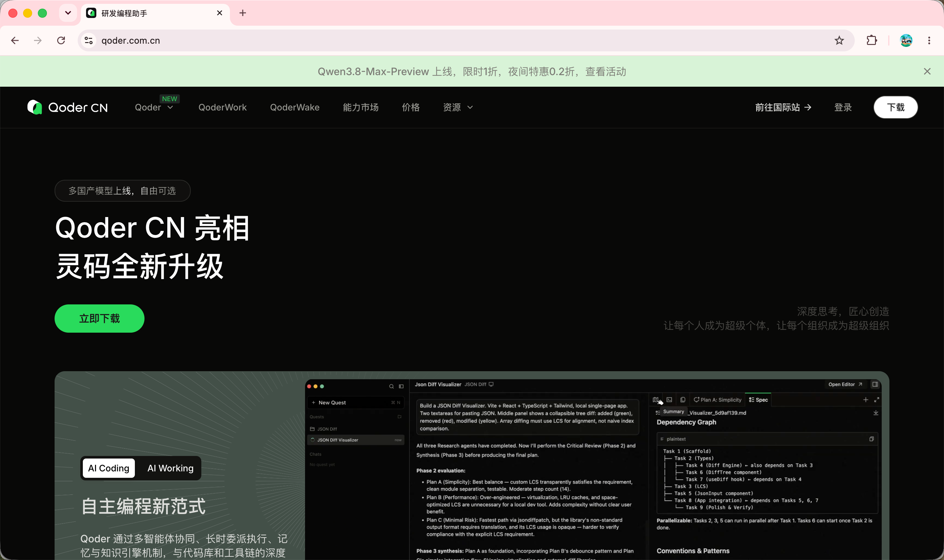
Task: Click the 'Task 3 (LCS)' line
Action: pyautogui.click(x=691, y=486)
